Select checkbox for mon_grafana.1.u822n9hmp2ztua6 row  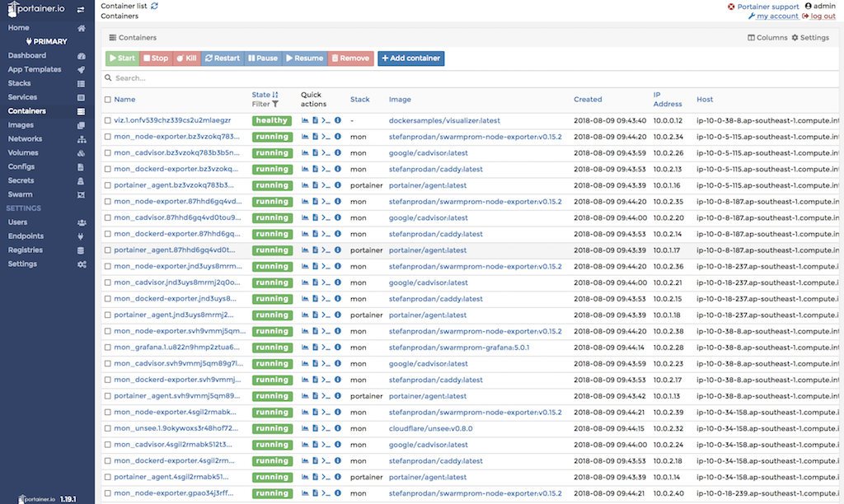point(108,348)
